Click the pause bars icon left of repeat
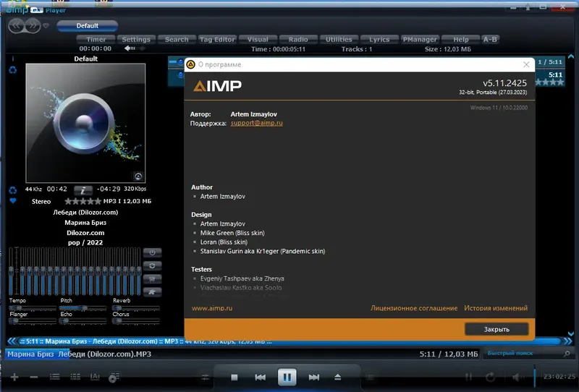 468,377
